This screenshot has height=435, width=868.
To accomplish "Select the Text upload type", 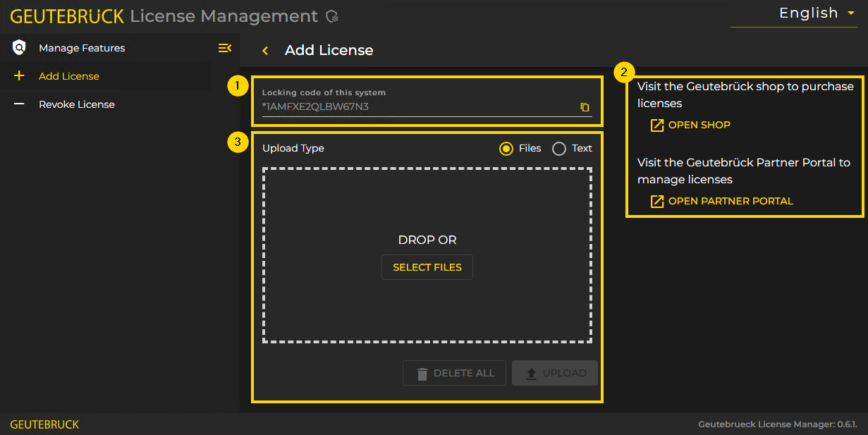I will tap(559, 148).
